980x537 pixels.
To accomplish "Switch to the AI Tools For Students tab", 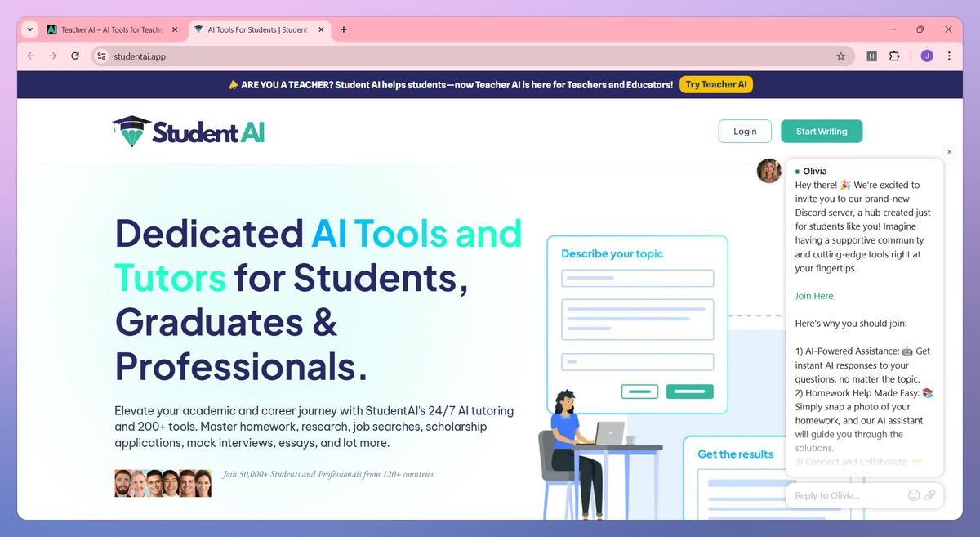I will (258, 29).
